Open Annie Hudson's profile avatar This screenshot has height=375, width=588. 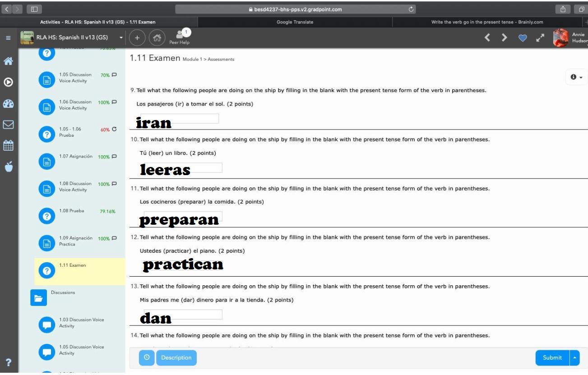pos(560,38)
